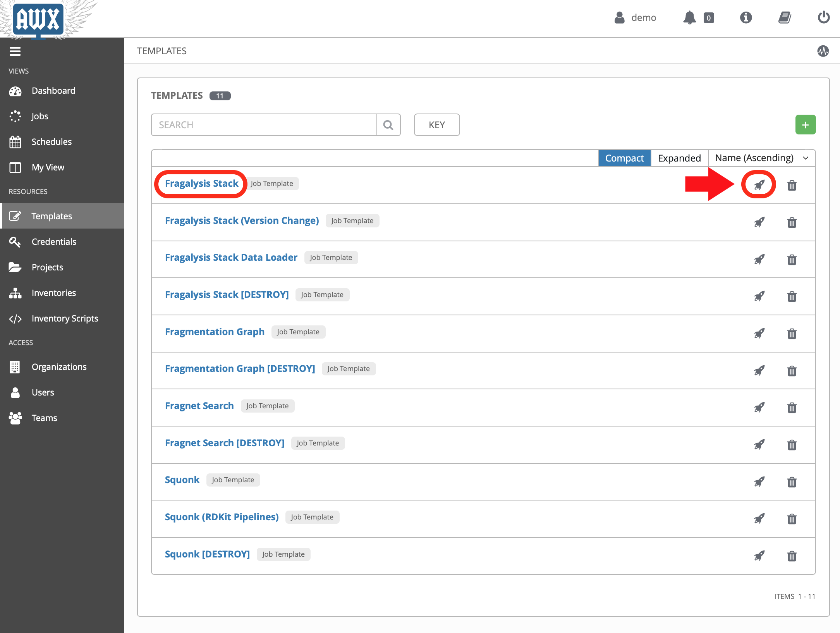Open Fragmentation Graph template link
Viewport: 840px width, 633px height.
point(215,332)
